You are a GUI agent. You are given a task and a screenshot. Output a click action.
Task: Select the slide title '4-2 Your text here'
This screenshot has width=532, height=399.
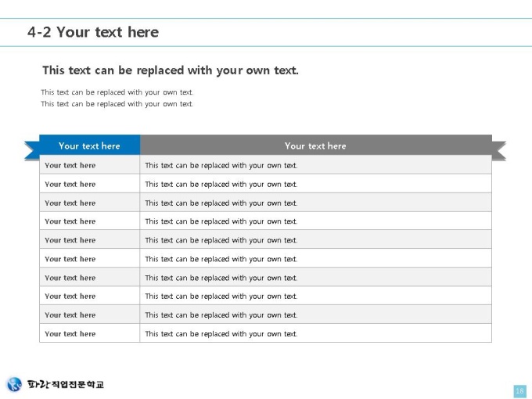[93, 32]
